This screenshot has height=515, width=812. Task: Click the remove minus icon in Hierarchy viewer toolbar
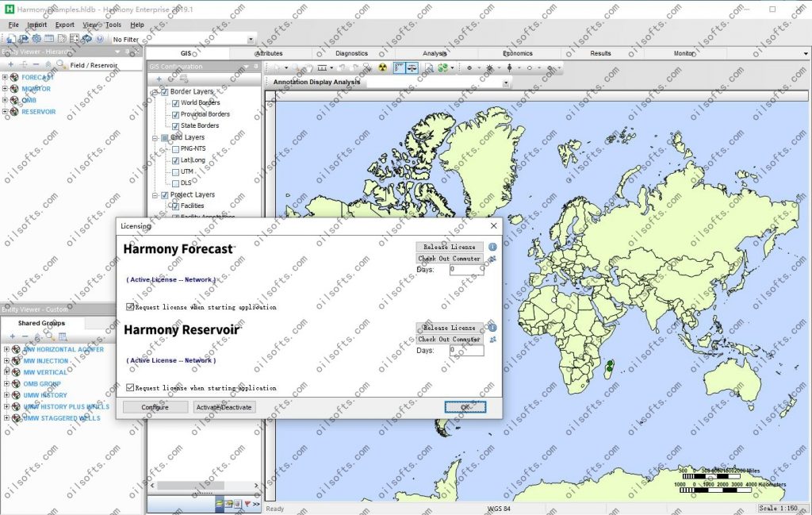click(36, 64)
